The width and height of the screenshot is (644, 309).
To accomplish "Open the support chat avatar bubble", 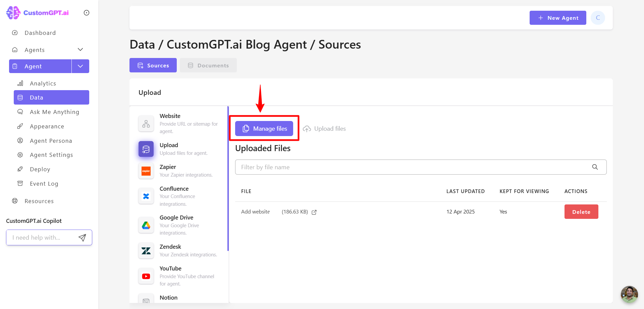I will pyautogui.click(x=629, y=294).
